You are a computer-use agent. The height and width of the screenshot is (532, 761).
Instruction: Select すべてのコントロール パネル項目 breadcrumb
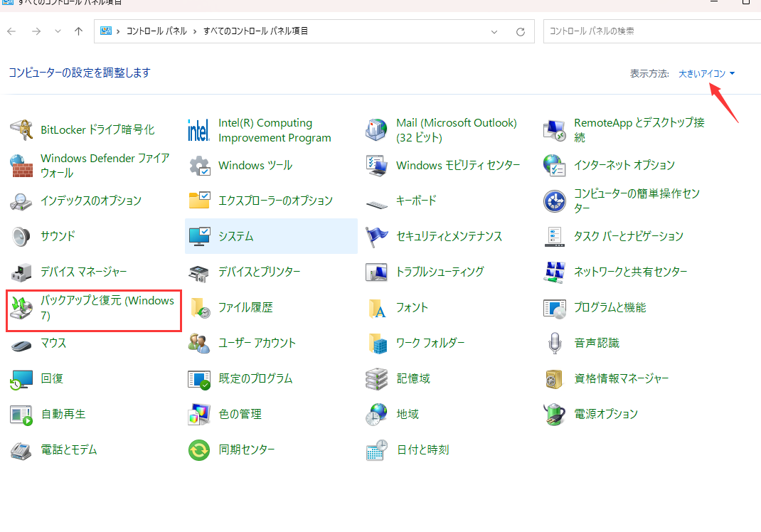click(x=255, y=31)
